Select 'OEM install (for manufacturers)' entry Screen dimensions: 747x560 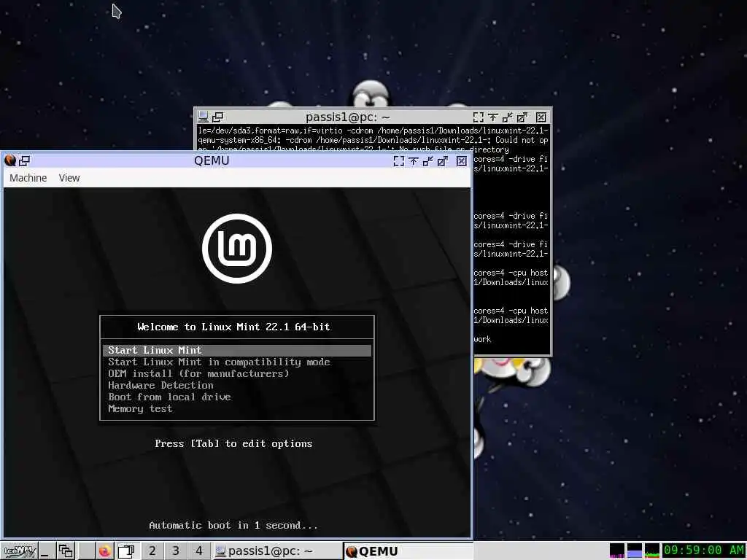point(237,374)
